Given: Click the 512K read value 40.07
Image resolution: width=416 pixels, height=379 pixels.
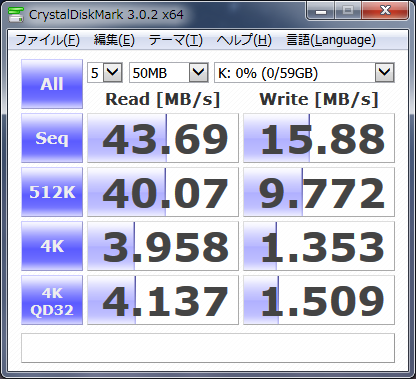Looking at the screenshot, I should 163,192.
